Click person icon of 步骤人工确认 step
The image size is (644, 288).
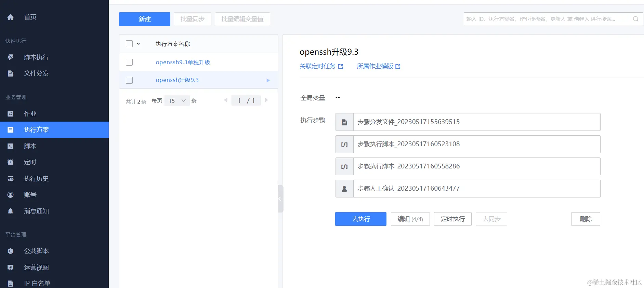coord(344,189)
